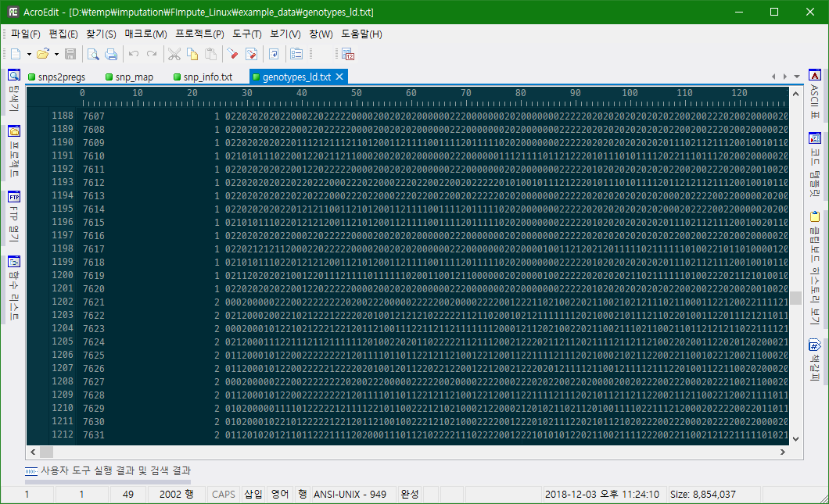Switch to the snp_info.txt tab
This screenshot has height=504, width=829.
point(203,77)
